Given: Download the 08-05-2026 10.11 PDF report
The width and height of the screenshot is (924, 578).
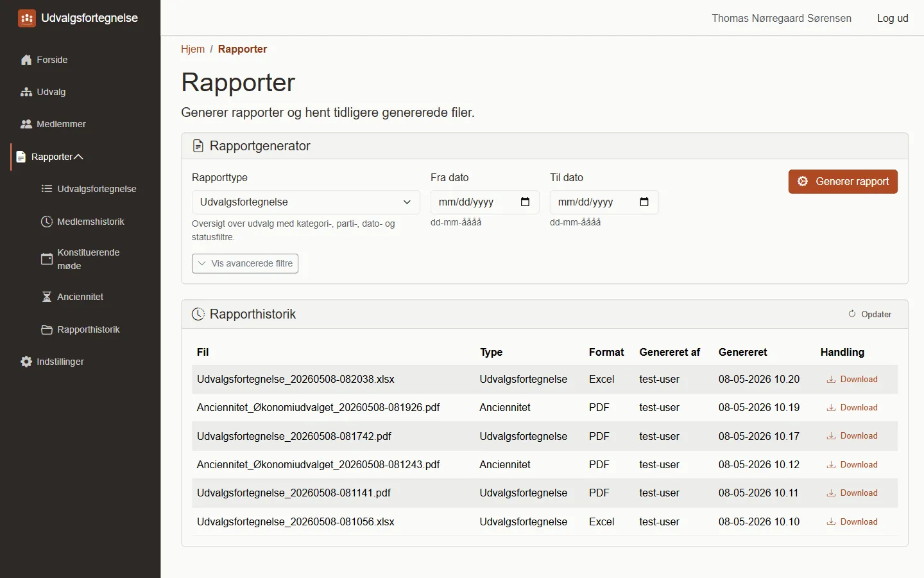Looking at the screenshot, I should pos(852,493).
